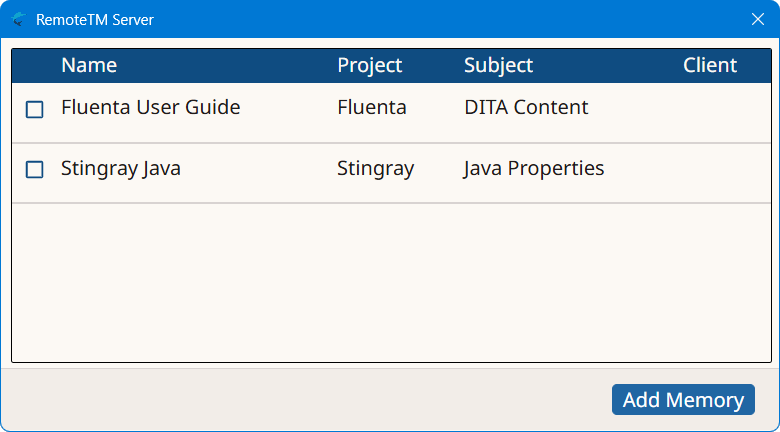780x432 pixels.
Task: Click the Project column header
Action: 370,65
